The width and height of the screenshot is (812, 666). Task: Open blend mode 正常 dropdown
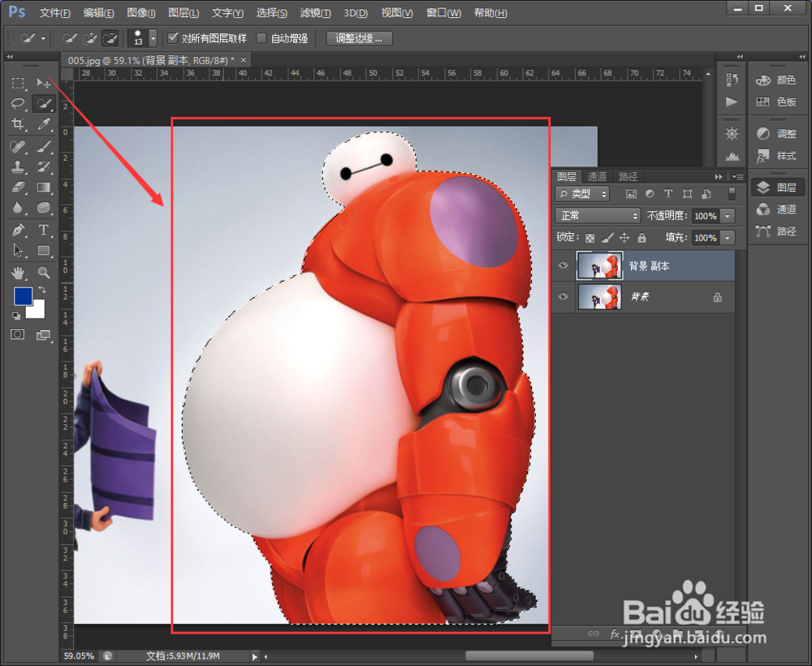598,215
